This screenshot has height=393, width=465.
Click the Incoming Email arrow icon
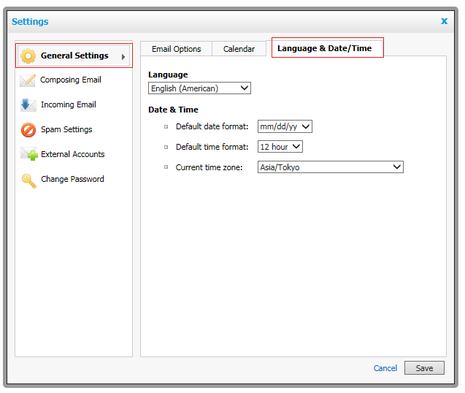pos(28,105)
